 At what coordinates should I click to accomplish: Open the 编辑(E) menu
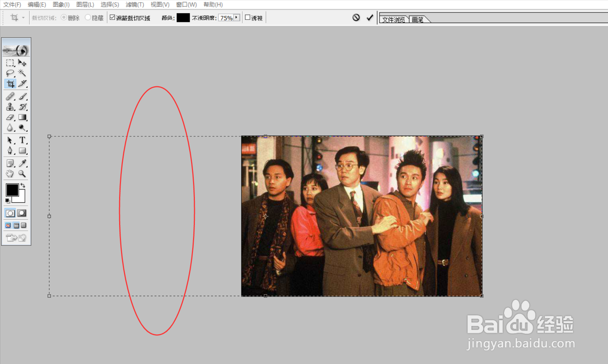click(37, 5)
